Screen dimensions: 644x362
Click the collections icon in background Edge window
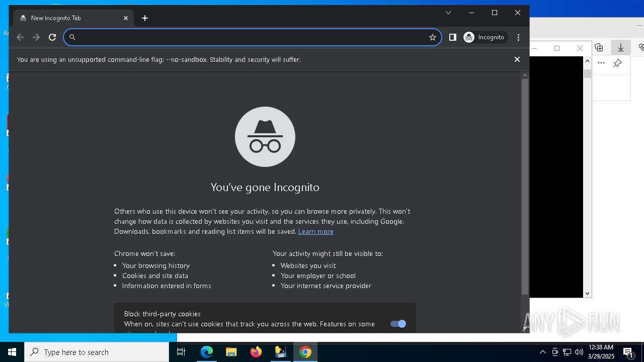pos(599,47)
